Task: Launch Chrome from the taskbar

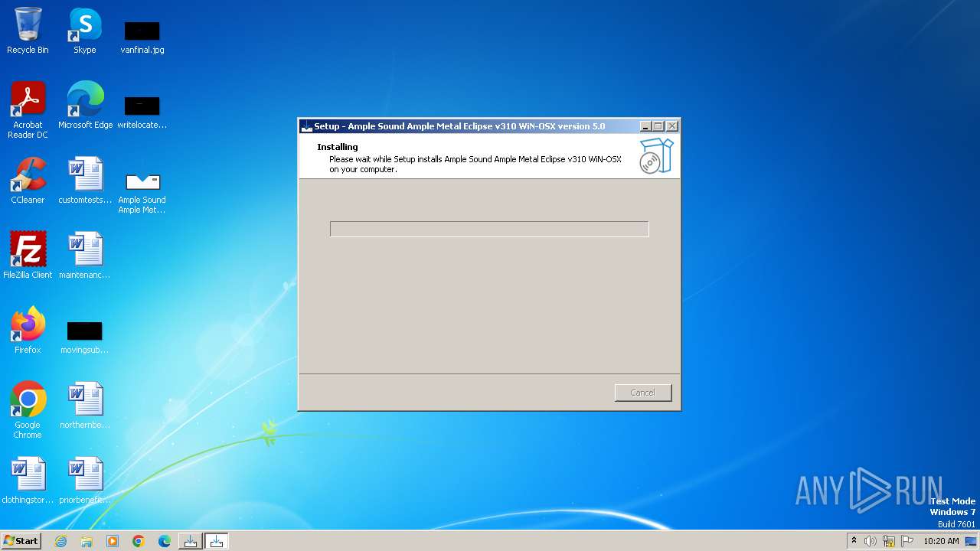Action: tap(139, 541)
